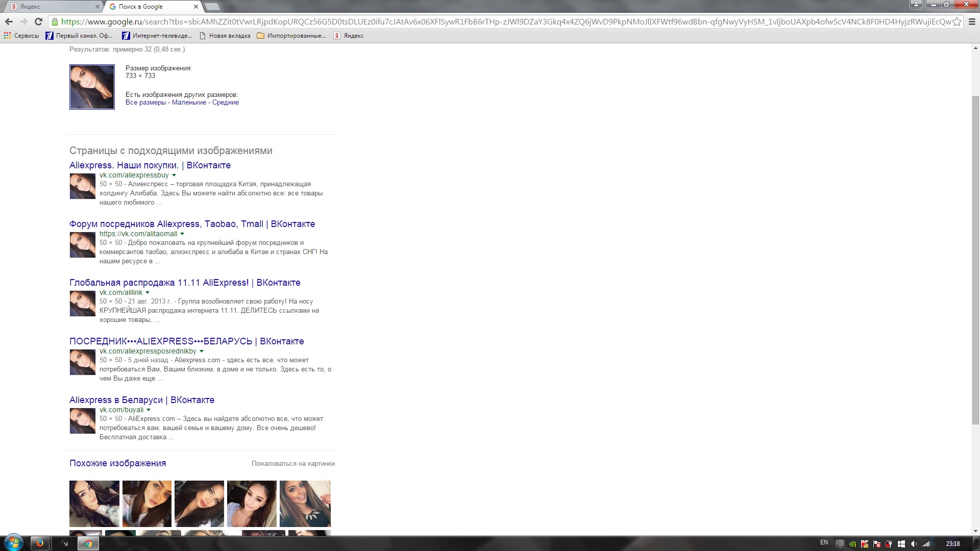Open the Action Center flag icon
Viewport: 980px width, 551px height.
[877, 544]
